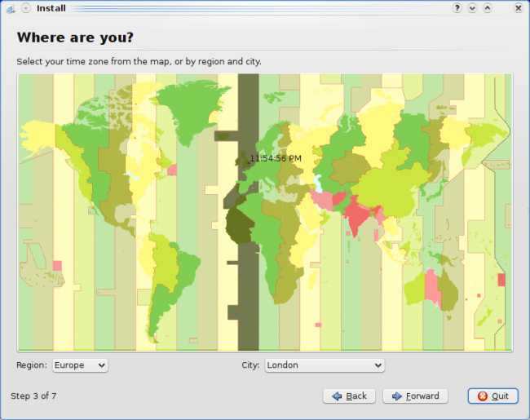Screen dimensions: 530x420
Task: Select Alaska on the time zone map
Action: [39, 138]
